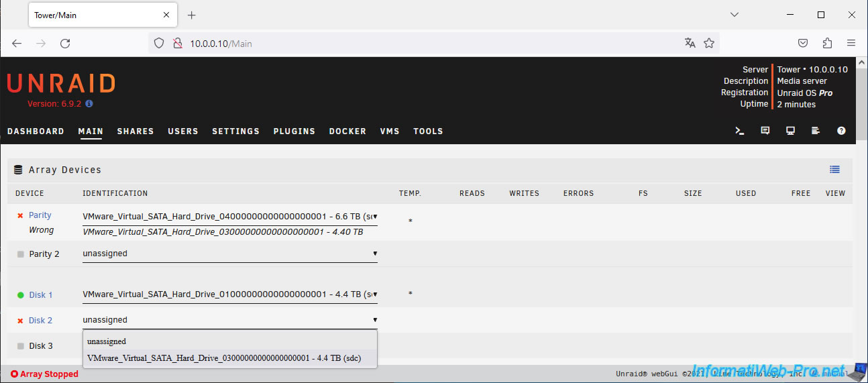Select the VMware drive 0300 (sdc) option
This screenshot has height=383, width=868.
coord(224,358)
